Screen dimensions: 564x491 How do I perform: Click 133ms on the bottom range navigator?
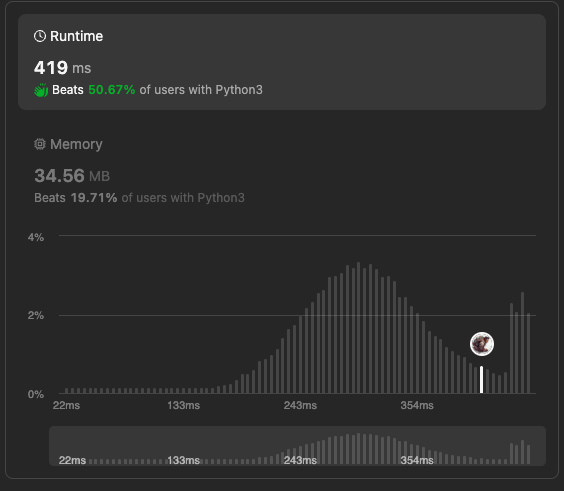[x=183, y=460]
